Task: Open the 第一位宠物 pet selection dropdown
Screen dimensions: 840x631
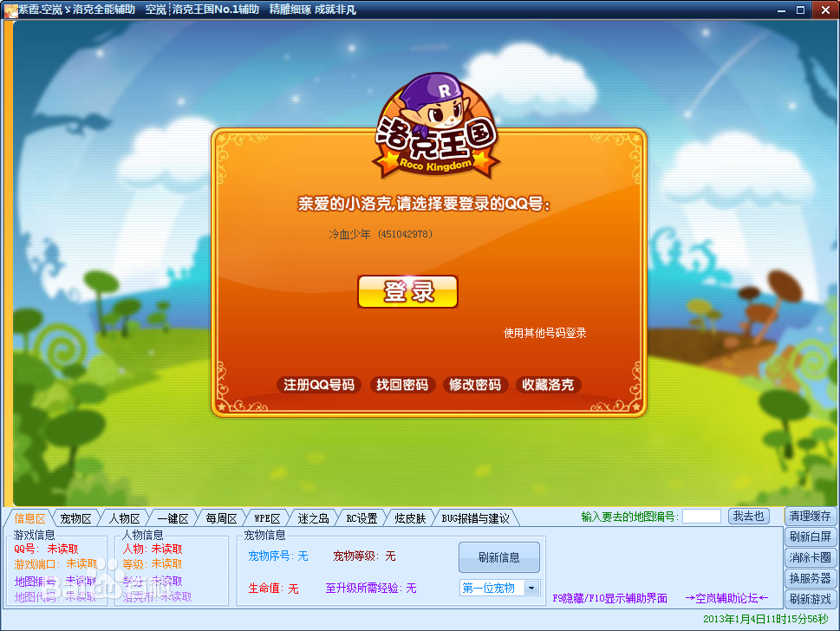Action: pos(531,587)
